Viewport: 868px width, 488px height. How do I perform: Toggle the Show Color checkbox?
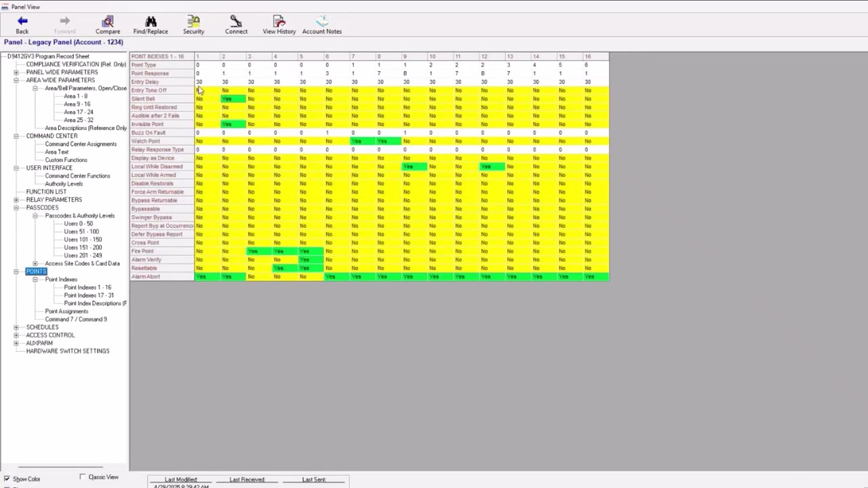pos(7,479)
